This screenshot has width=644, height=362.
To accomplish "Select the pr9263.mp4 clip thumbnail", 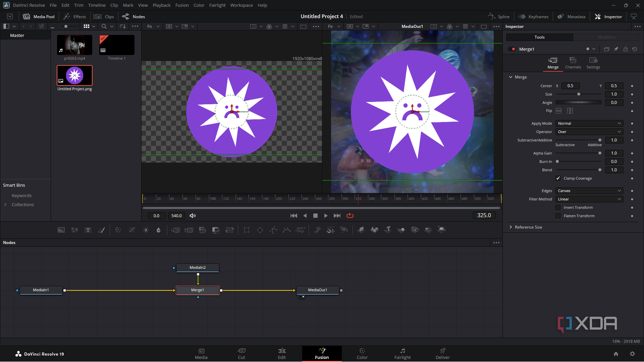I will tap(75, 45).
